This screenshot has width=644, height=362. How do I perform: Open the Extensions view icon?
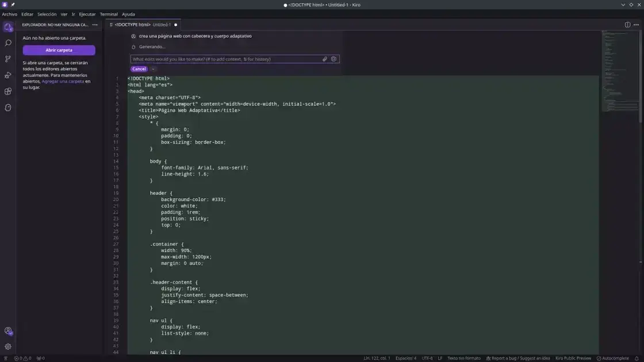[x=8, y=91]
